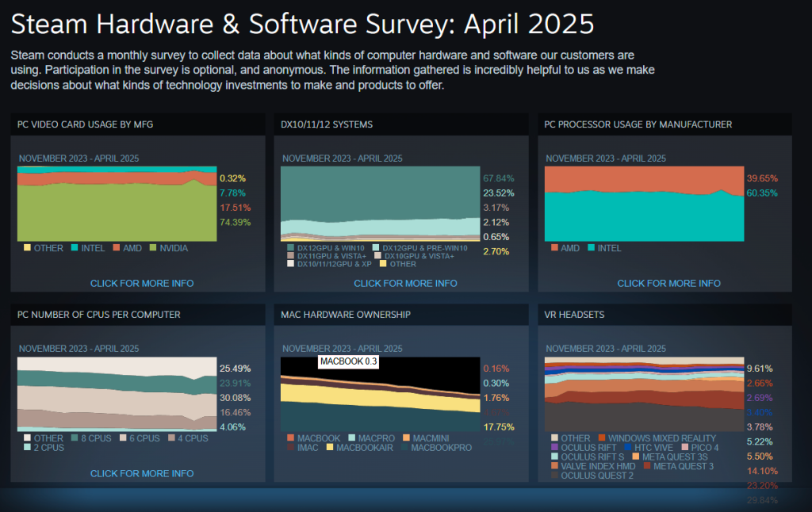Screen dimensions: 812x512
Task: Click the MACBOOK 0.3 chart tooltip
Action: coord(348,361)
